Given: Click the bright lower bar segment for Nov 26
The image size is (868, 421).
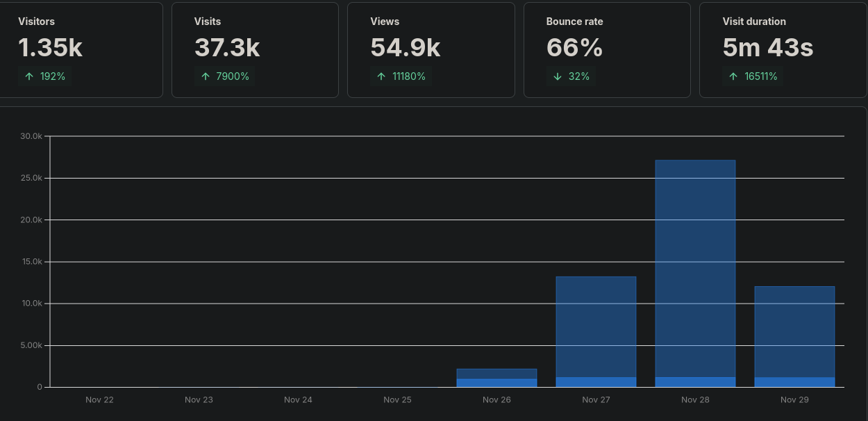Looking at the screenshot, I should coord(496,383).
